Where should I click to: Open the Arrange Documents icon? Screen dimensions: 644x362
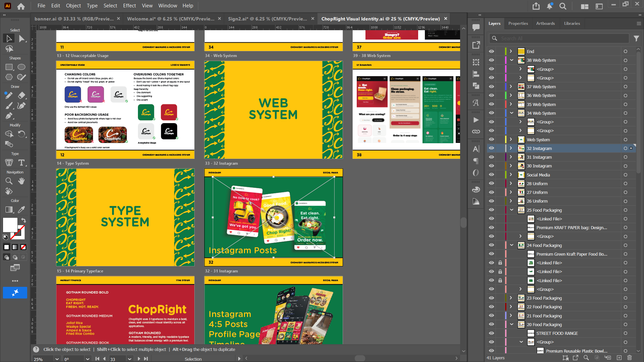point(585,6)
